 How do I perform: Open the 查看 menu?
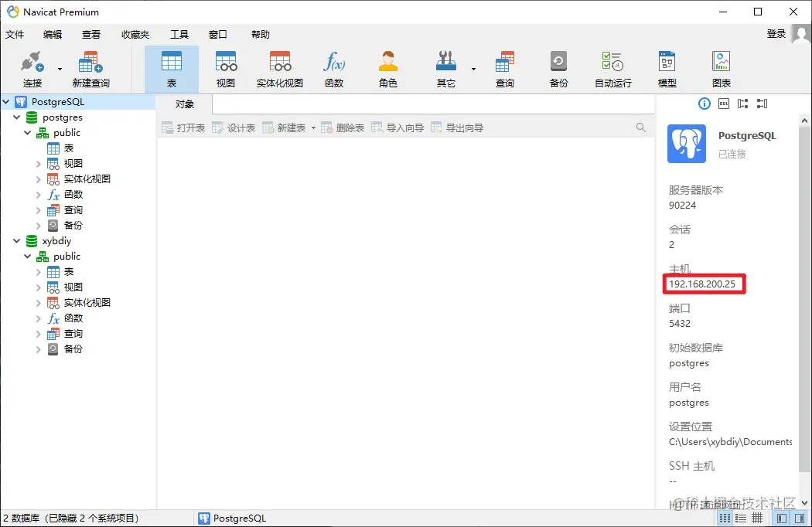(91, 34)
